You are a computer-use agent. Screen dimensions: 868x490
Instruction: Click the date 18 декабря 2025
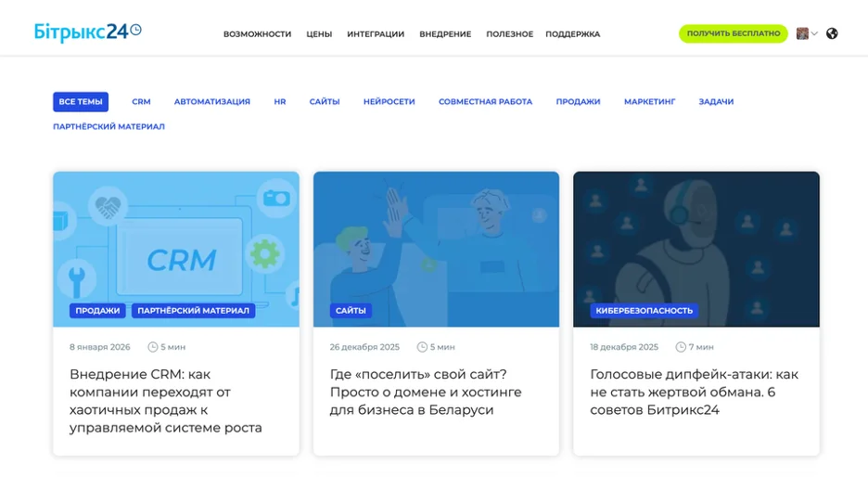(624, 347)
